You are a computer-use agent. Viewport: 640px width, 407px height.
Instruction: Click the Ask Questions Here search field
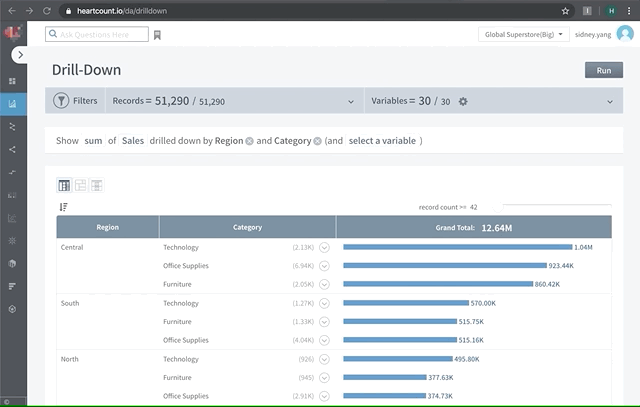coord(97,34)
